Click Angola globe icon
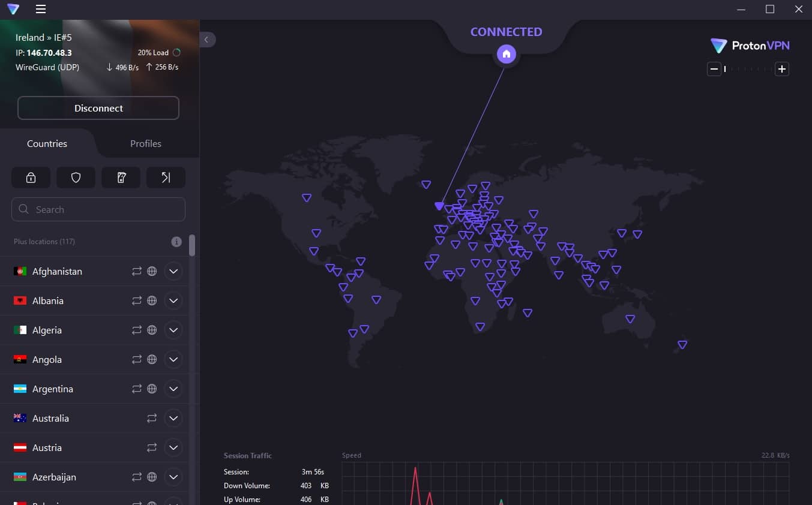This screenshot has width=812, height=505. pos(152,359)
